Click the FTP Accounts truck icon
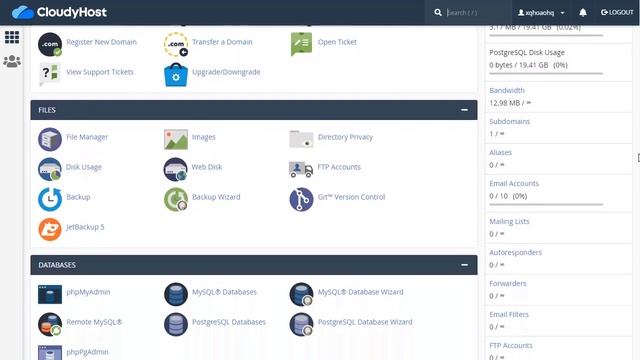 (x=301, y=169)
